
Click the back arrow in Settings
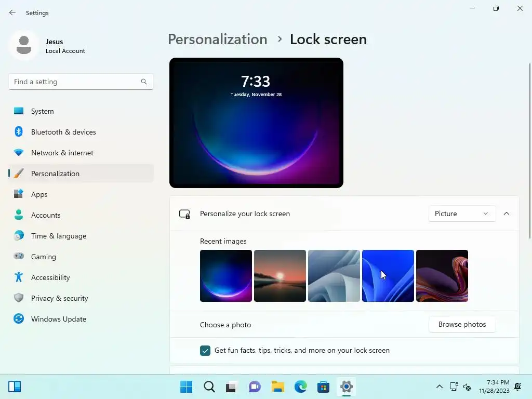[x=12, y=12]
